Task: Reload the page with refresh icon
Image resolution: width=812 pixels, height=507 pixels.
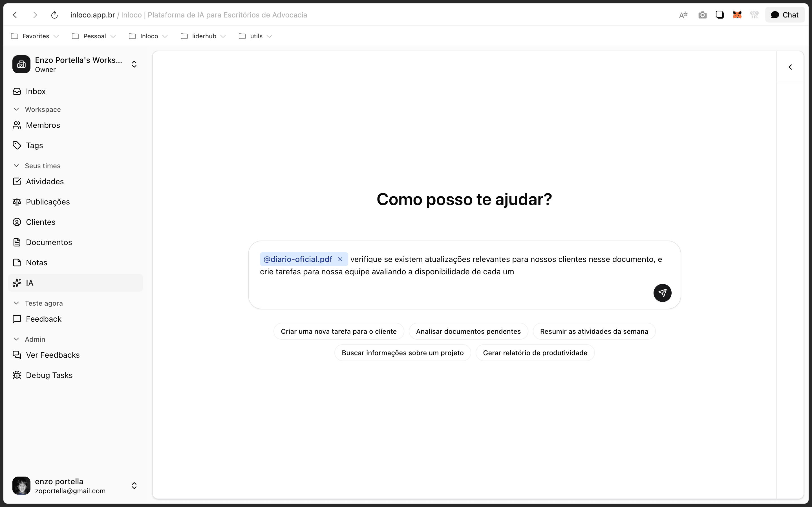Action: click(x=54, y=15)
